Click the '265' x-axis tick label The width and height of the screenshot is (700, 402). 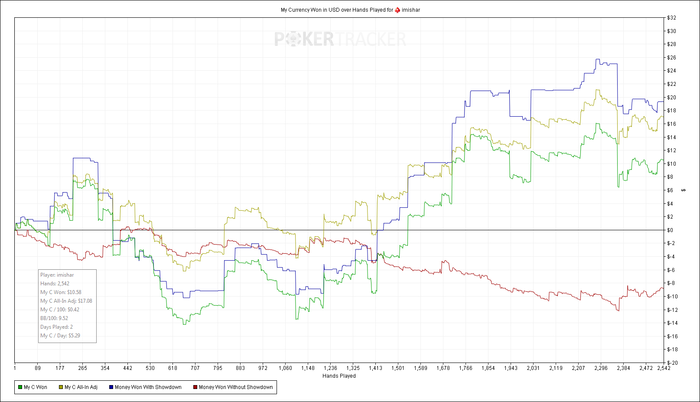pyautogui.click(x=83, y=368)
